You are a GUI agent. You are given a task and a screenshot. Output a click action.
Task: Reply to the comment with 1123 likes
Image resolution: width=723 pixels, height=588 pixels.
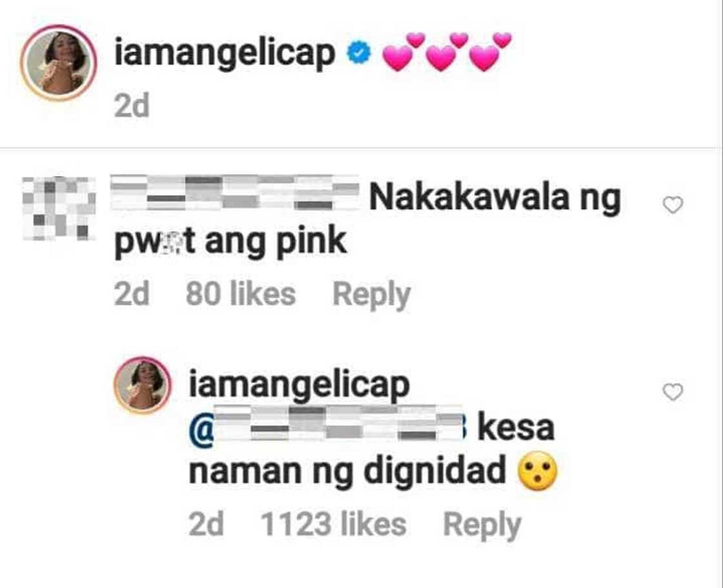coord(482,525)
